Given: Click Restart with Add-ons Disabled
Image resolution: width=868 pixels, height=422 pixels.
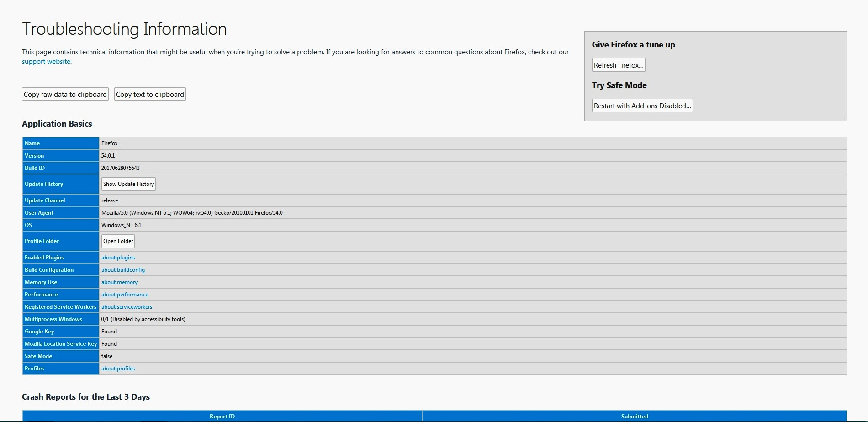Looking at the screenshot, I should [642, 105].
